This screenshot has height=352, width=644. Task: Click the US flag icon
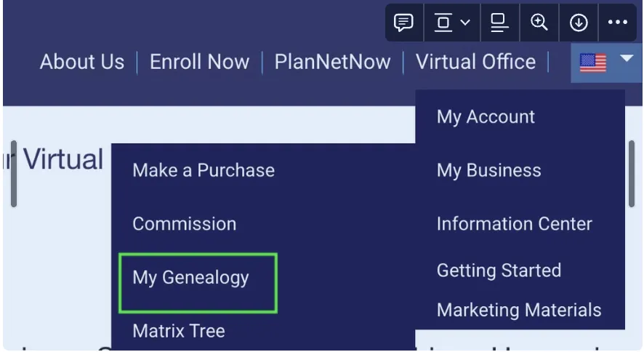click(x=593, y=63)
